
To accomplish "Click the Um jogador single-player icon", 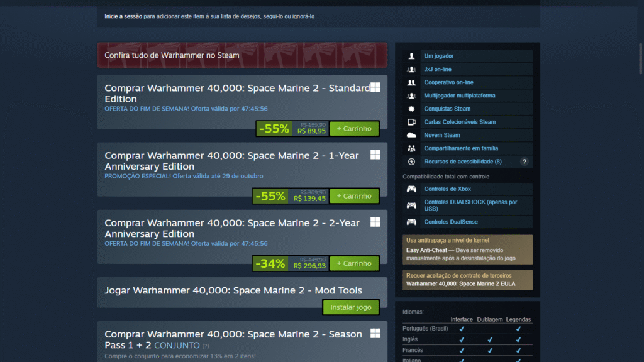I will pos(411,56).
